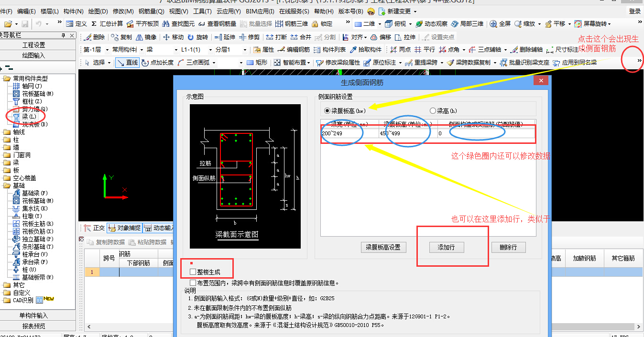
Task: Click the 梁腹板高设置 button
Action: point(383,247)
